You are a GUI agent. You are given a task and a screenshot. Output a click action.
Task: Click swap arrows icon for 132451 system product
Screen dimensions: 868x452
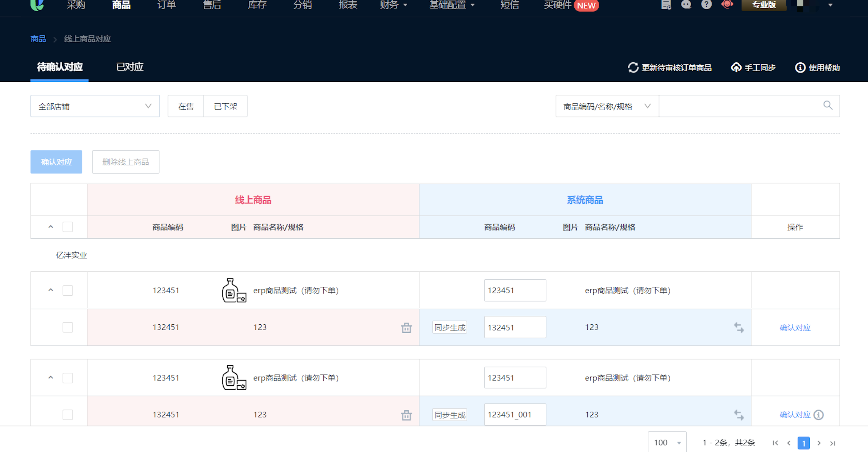(739, 327)
